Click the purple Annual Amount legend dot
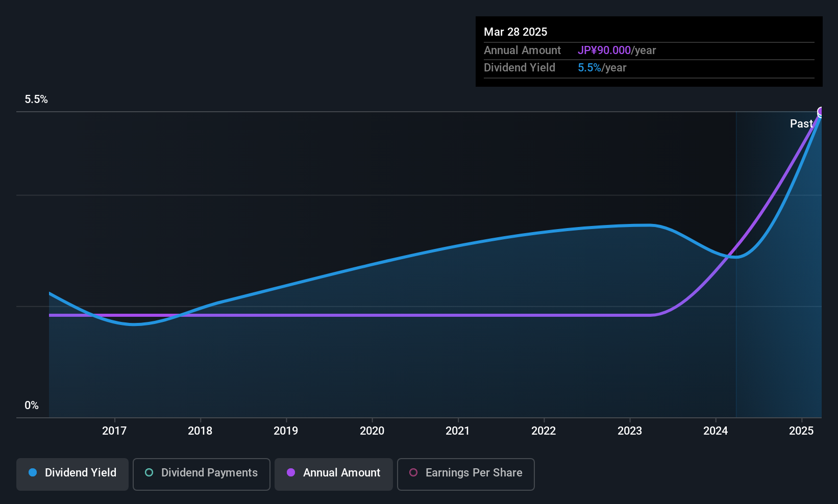 [291, 472]
